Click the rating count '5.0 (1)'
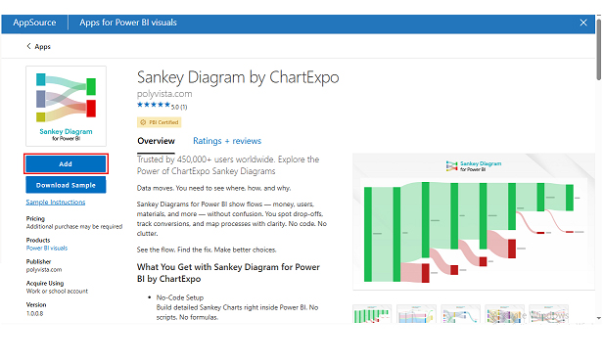Image resolution: width=604 pixels, height=364 pixels. coord(179,107)
